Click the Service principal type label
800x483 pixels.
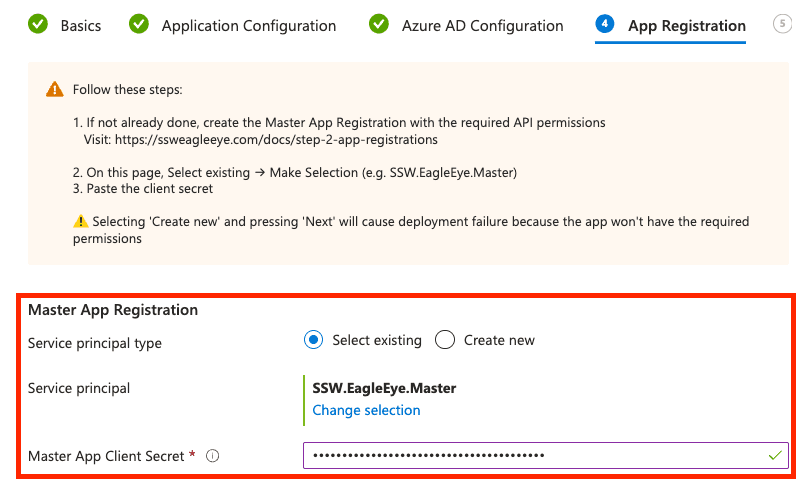(x=94, y=343)
